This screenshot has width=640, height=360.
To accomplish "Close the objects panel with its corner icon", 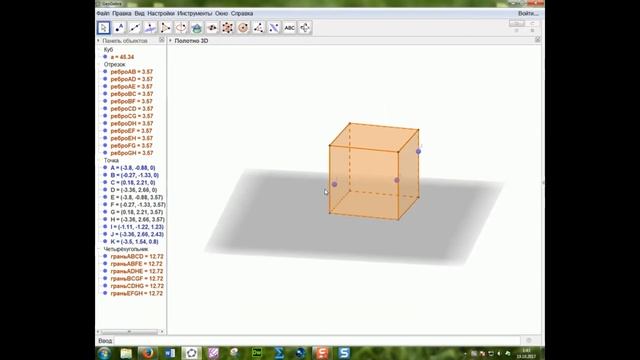I will click(162, 40).
